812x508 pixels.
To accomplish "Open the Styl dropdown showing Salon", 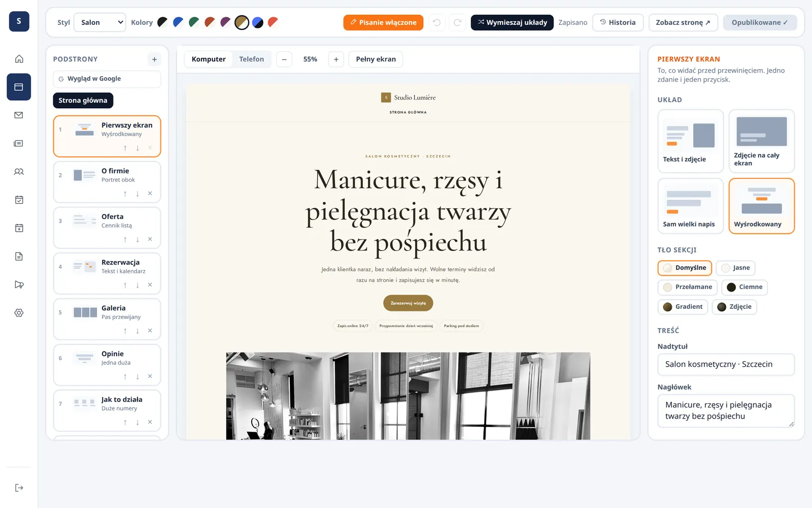I will pos(100,22).
